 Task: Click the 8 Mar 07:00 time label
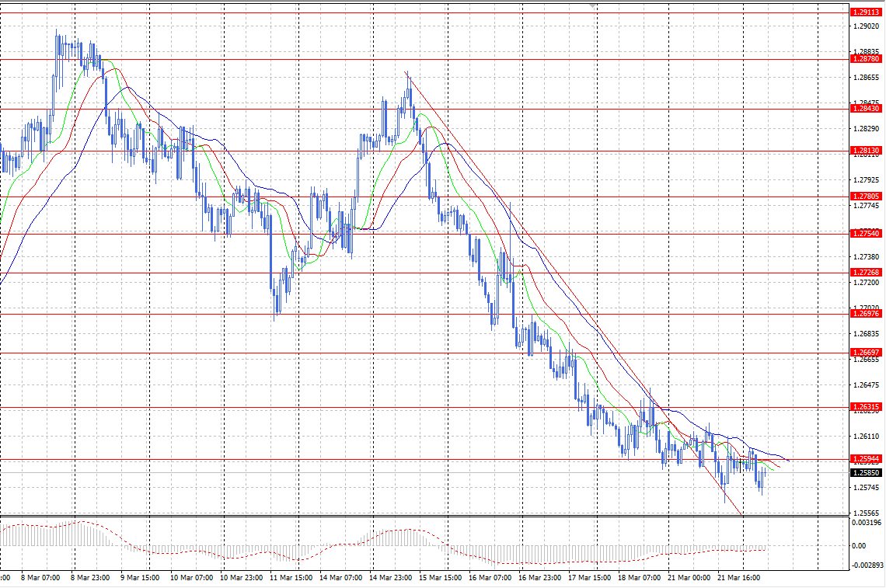(40, 578)
